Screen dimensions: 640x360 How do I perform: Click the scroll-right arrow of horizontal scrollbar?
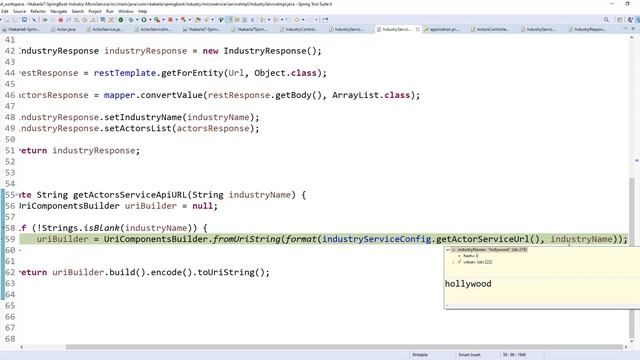click(625, 347)
